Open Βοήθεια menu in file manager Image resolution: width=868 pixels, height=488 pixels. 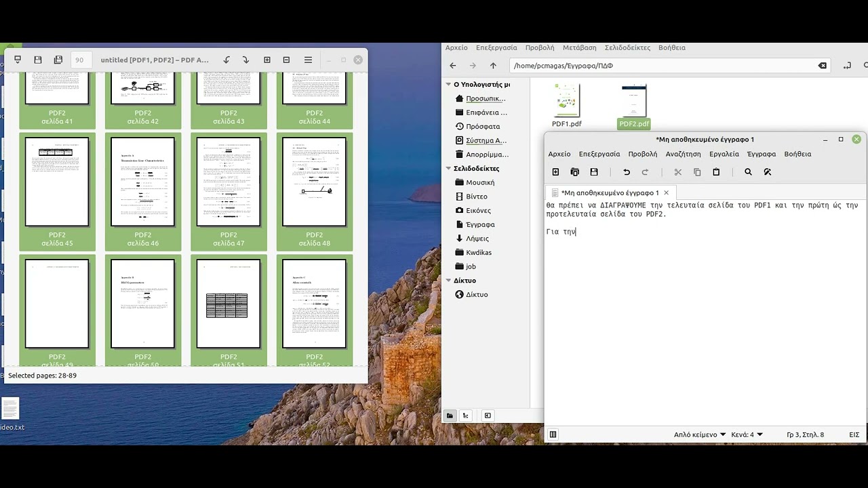pos(672,47)
